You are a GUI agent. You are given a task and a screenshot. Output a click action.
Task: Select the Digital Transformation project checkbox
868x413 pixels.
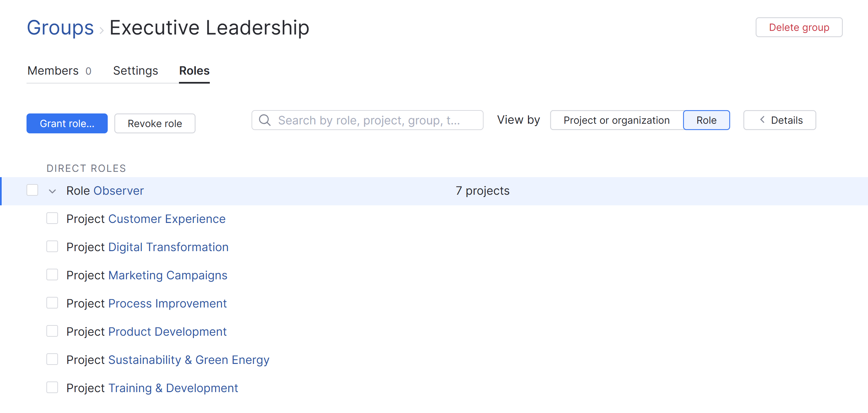pyautogui.click(x=52, y=246)
